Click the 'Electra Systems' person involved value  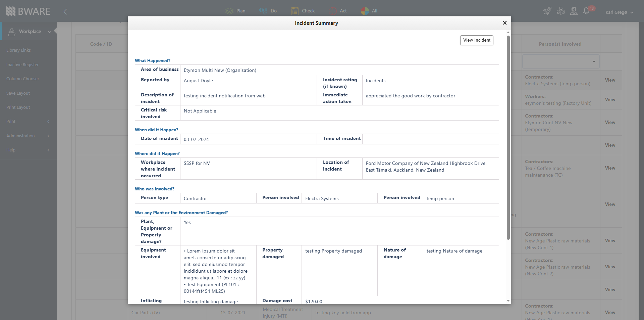(x=322, y=198)
